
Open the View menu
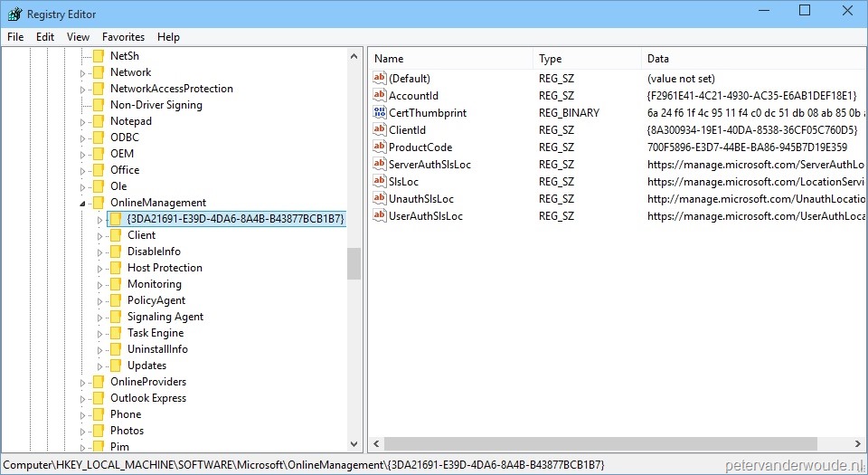point(78,36)
